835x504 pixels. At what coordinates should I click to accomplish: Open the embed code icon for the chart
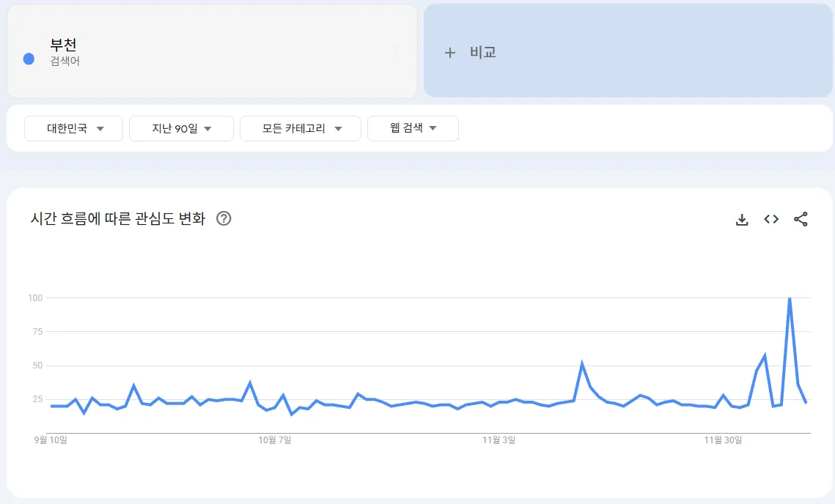click(x=770, y=219)
